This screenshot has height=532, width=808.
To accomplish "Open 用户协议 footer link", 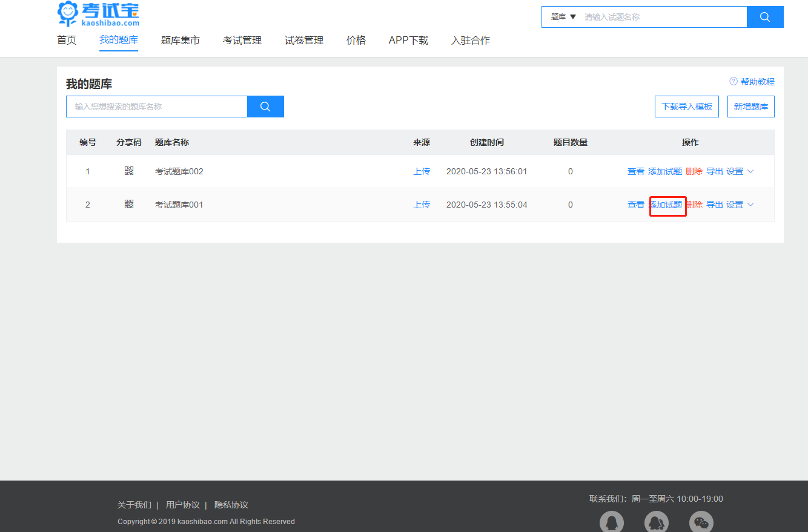I will coord(183,505).
